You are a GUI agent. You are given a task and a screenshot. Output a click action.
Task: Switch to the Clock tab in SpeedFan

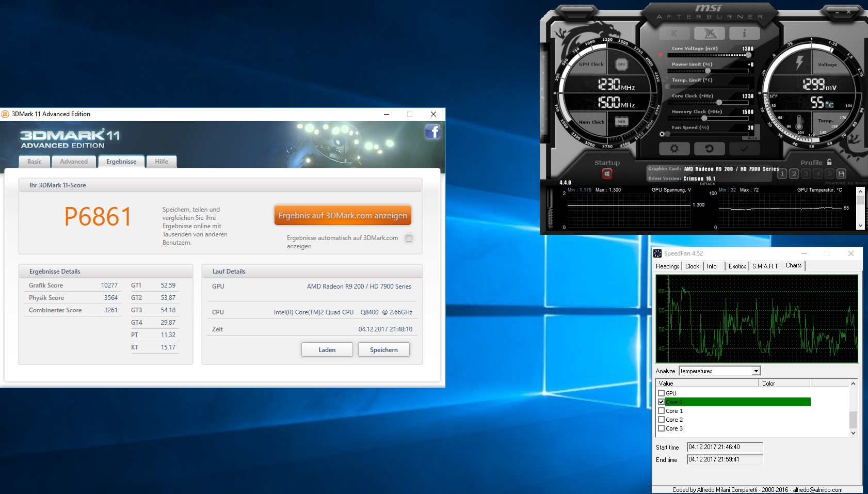[x=693, y=266]
